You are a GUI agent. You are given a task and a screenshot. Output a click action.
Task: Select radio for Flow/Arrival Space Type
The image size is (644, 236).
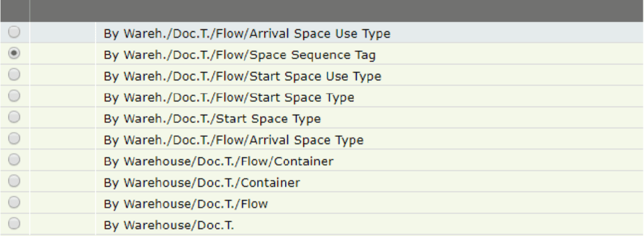(14, 139)
